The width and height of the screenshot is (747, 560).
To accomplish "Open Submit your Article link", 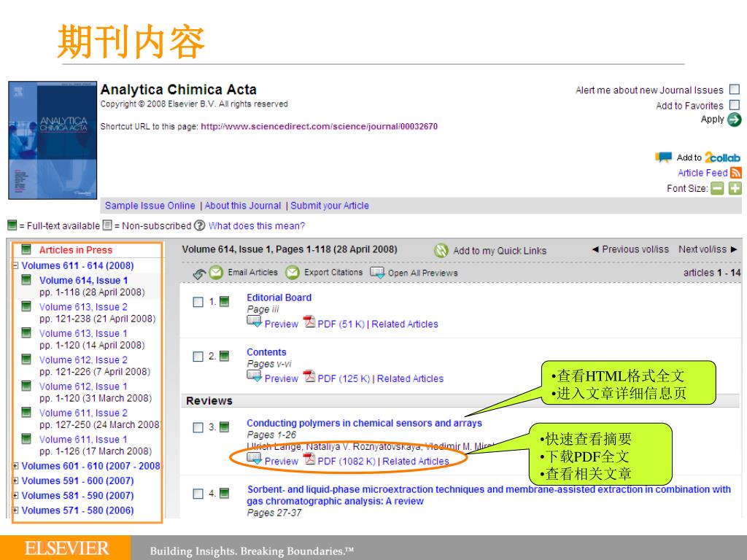I will 330,206.
